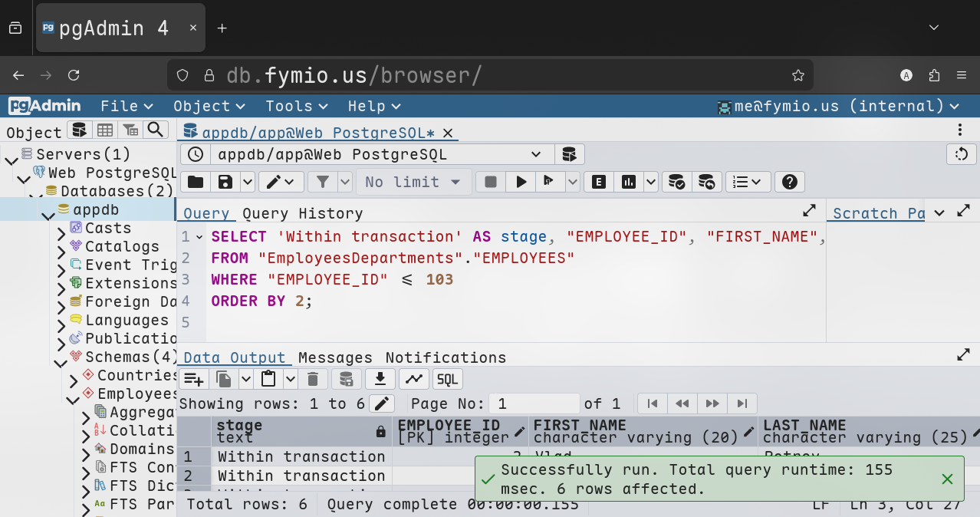Download results with the save-to-file icon
Screen dimensions: 980x517
(x=380, y=379)
